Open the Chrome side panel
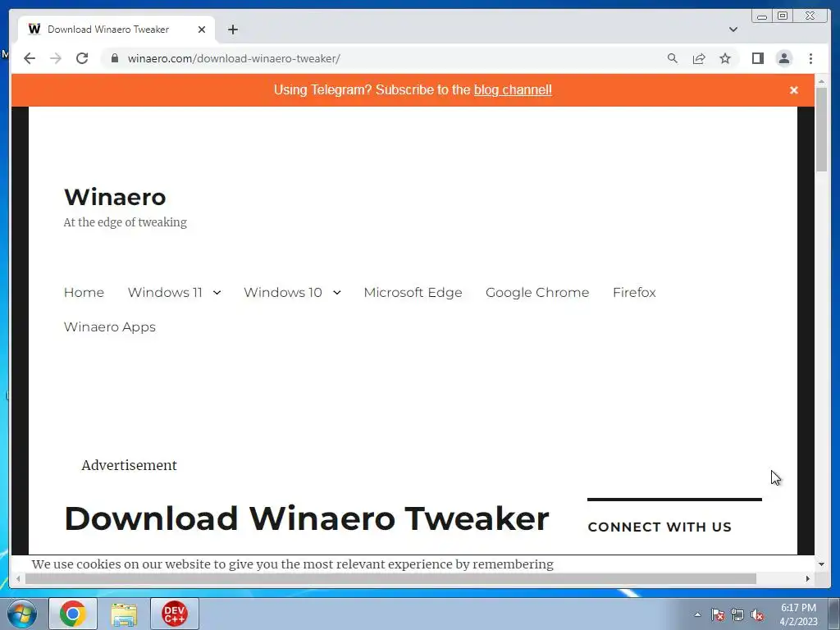Image resolution: width=840 pixels, height=630 pixels. (x=757, y=58)
